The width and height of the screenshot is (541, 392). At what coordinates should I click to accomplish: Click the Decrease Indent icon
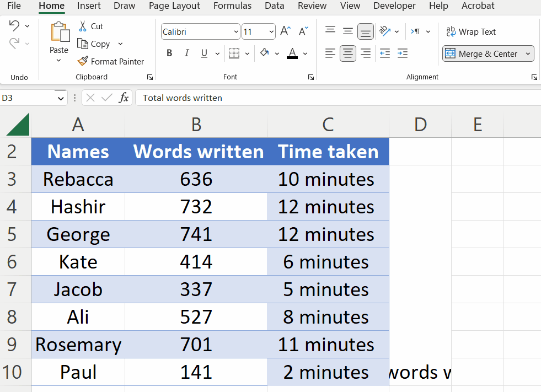384,53
